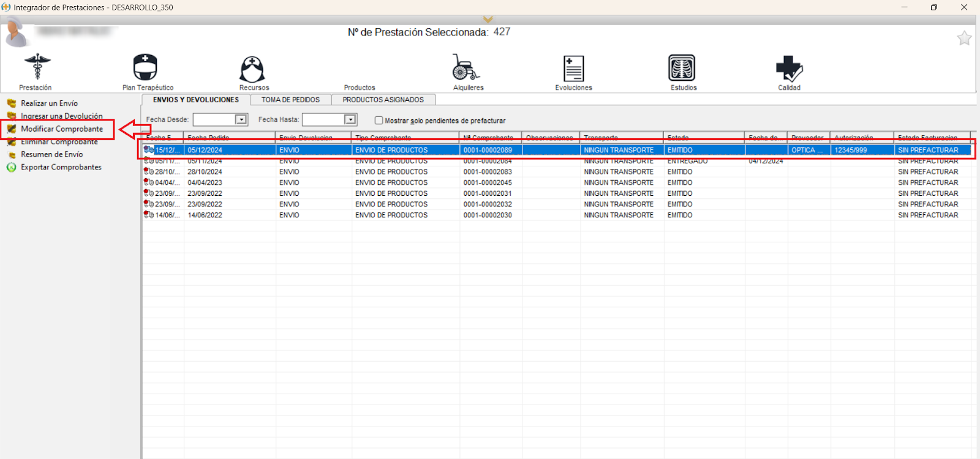This screenshot has height=459, width=980.
Task: Click comprobante number 0001-00002031
Action: [488, 193]
